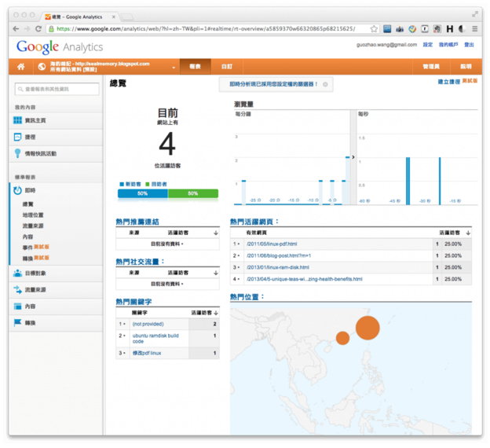490x448 pixels.
Task: Click the blue picture extension icon
Action: coord(387,29)
